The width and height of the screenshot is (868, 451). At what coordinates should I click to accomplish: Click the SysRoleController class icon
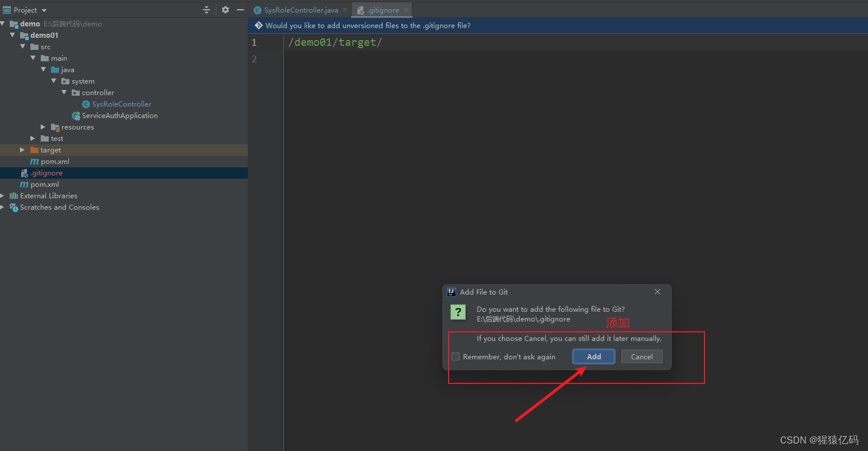click(x=86, y=104)
